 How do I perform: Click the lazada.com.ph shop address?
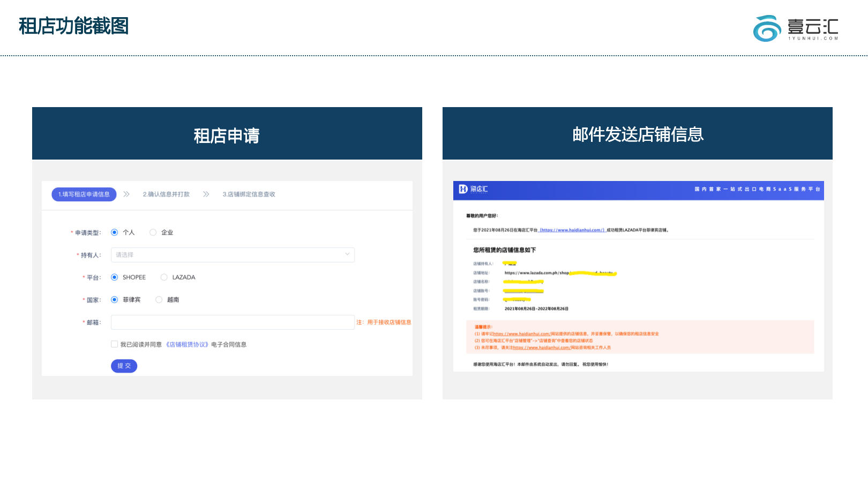(x=560, y=273)
